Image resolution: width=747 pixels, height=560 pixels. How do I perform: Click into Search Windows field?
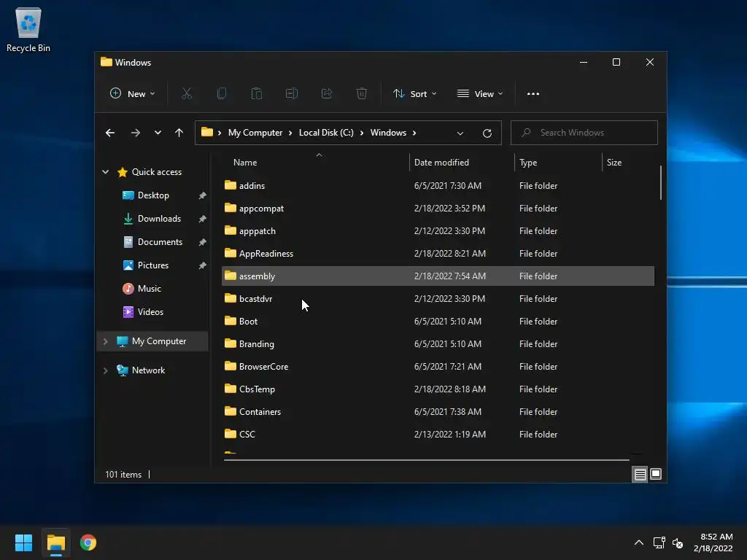coord(584,133)
